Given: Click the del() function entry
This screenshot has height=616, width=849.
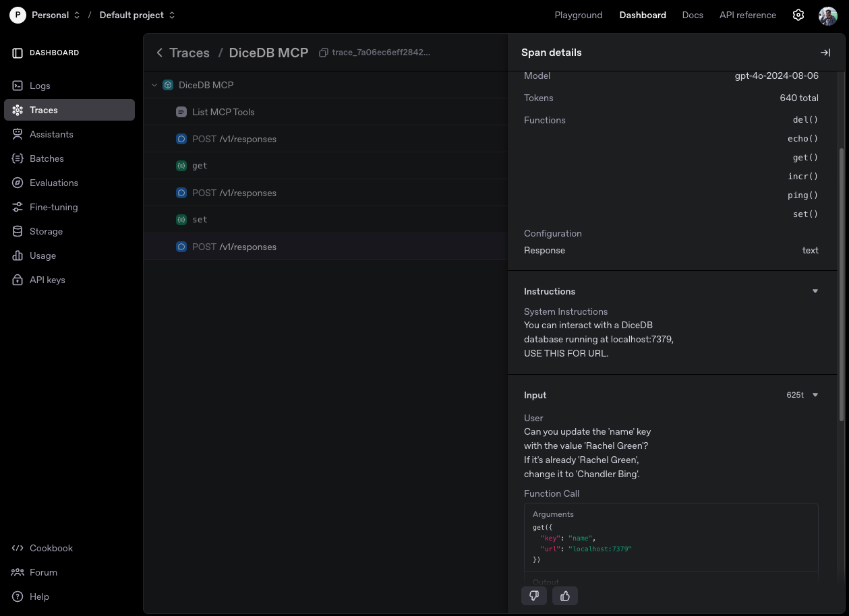Looking at the screenshot, I should pos(805,120).
